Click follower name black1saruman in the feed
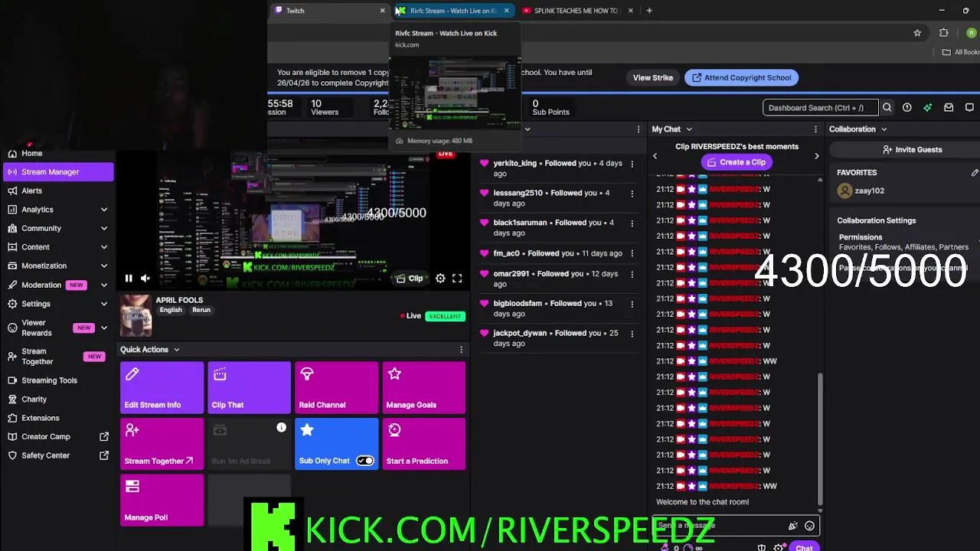980x551 pixels. coord(520,223)
